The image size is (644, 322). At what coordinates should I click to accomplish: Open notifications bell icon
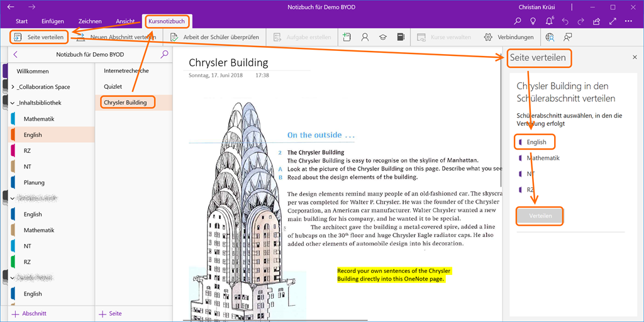(x=550, y=22)
